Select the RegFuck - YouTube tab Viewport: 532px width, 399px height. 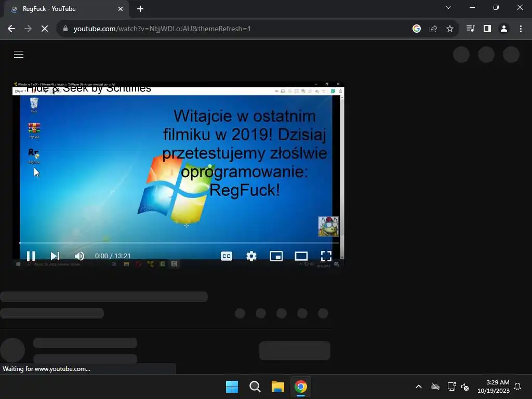pos(66,9)
